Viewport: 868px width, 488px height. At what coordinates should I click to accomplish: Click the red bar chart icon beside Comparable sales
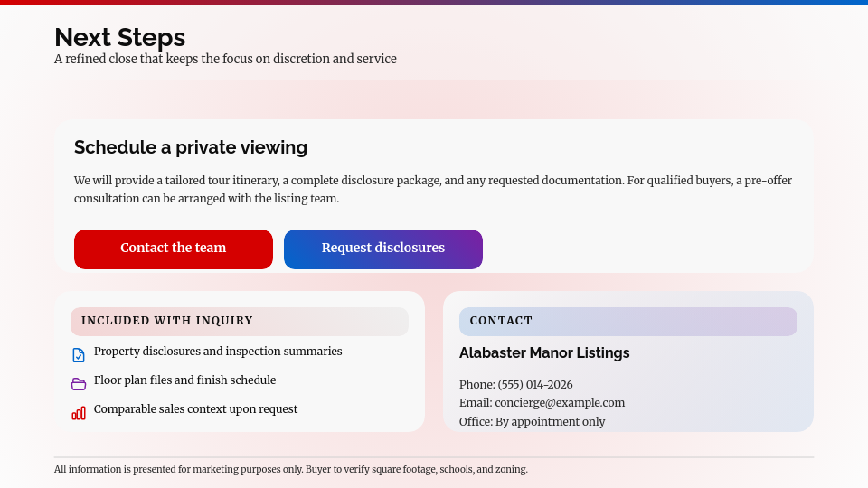pos(79,413)
